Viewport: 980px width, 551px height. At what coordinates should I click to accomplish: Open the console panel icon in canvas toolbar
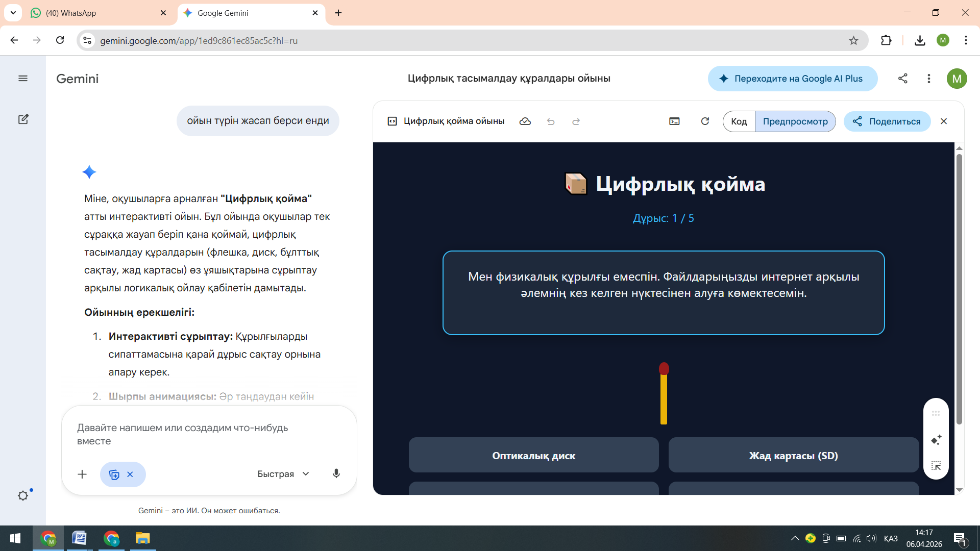pos(674,121)
